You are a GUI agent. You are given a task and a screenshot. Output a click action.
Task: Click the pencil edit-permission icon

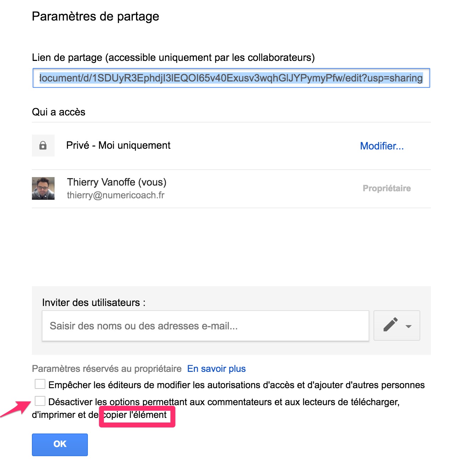(x=391, y=325)
